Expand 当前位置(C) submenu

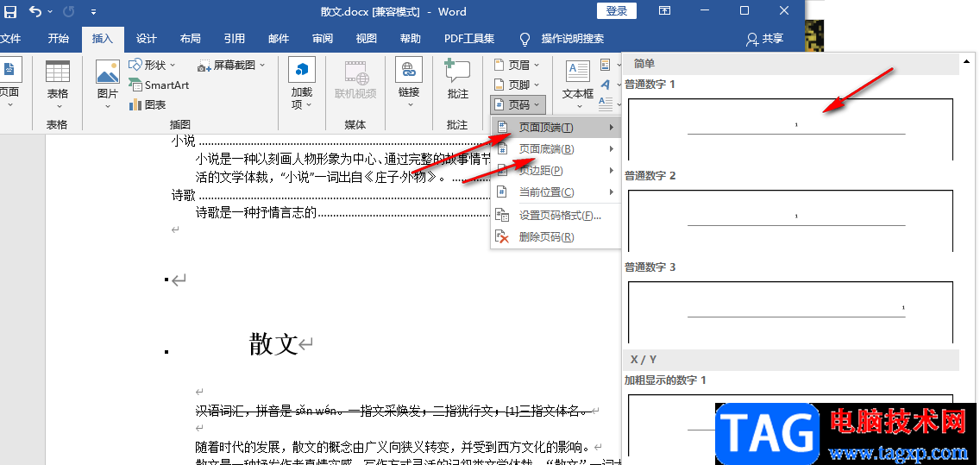point(555,192)
